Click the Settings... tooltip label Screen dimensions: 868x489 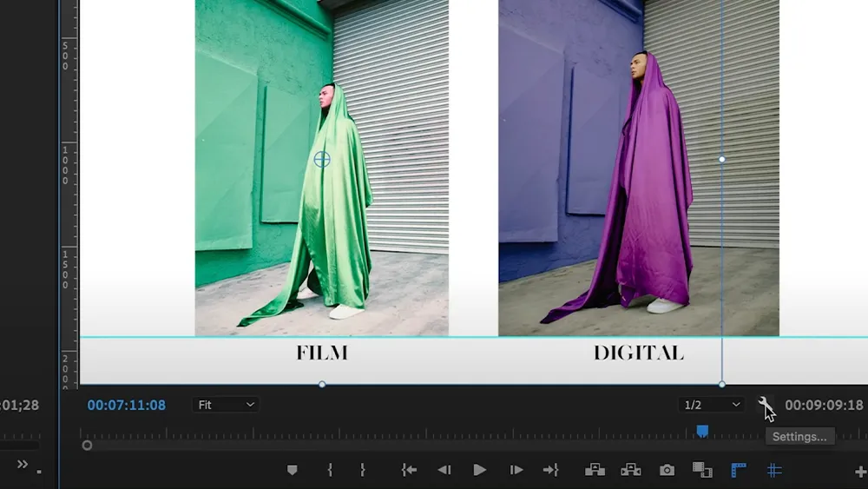[x=799, y=436]
